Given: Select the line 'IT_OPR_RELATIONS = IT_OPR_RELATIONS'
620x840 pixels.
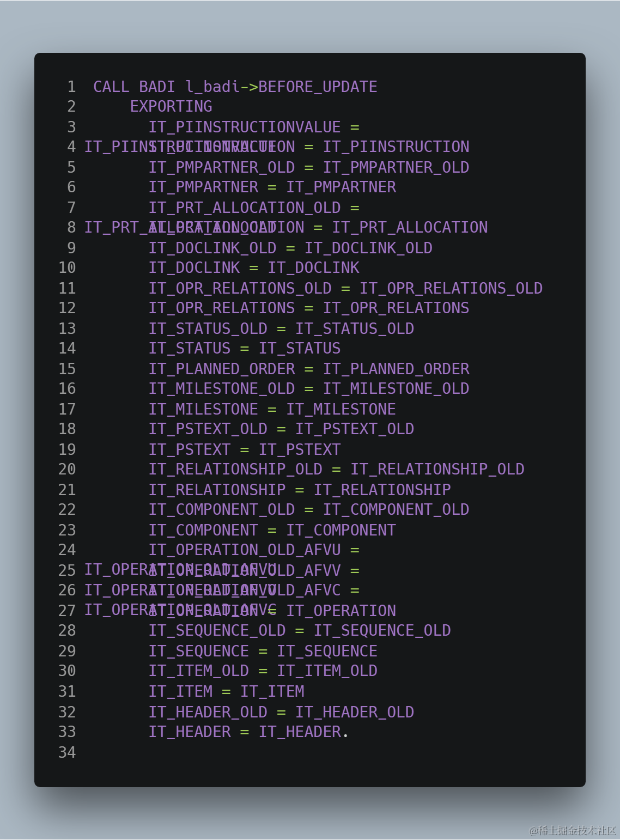Looking at the screenshot, I should [309, 308].
